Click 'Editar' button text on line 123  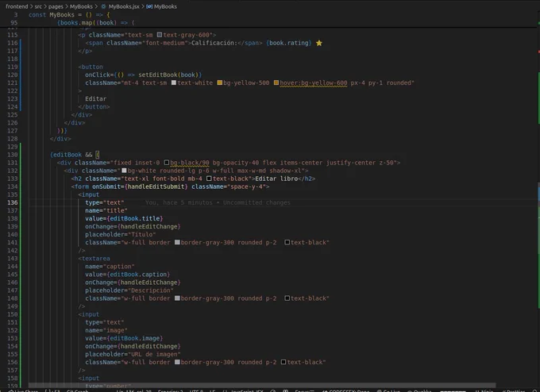(96, 98)
